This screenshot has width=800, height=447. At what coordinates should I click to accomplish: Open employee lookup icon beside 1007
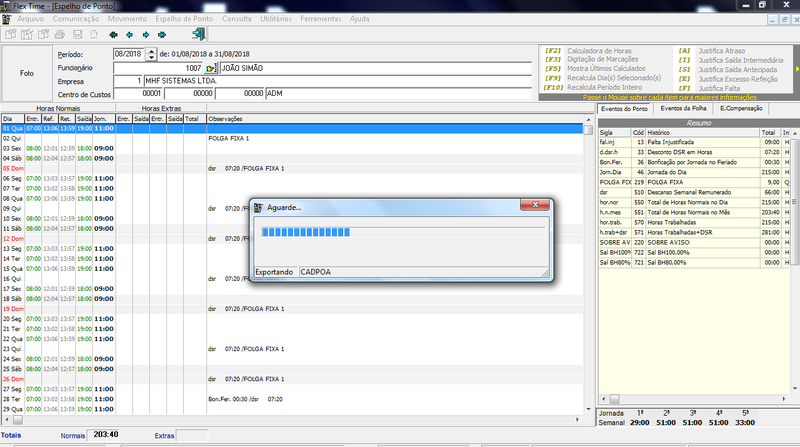[x=211, y=68]
